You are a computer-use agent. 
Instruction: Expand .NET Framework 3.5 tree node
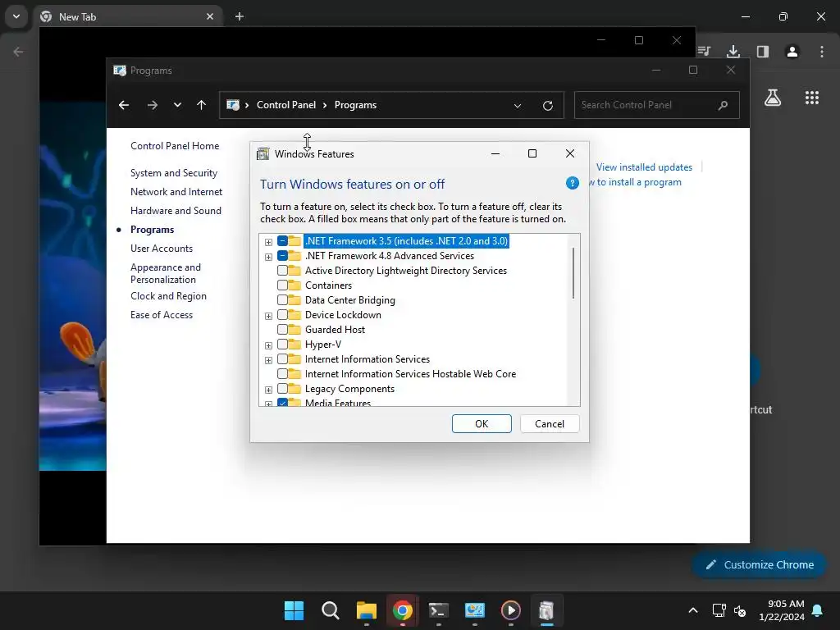click(x=268, y=242)
